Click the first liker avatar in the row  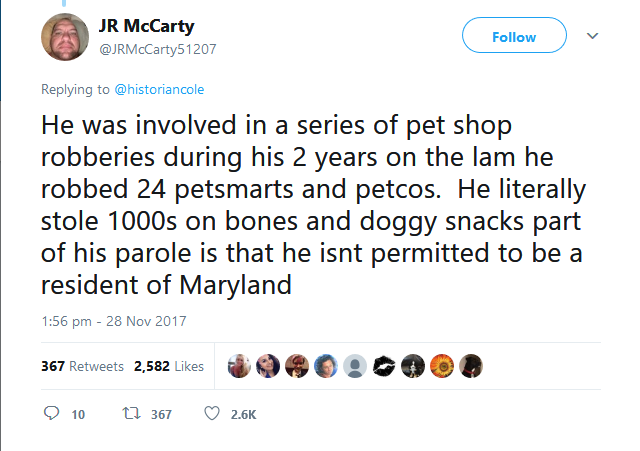(x=240, y=366)
